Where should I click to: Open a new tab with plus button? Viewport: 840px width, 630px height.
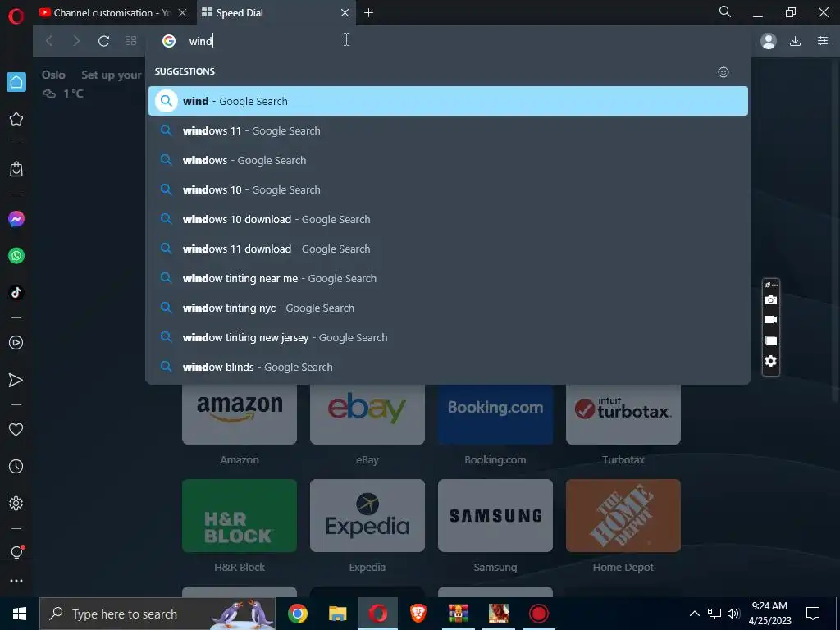click(368, 13)
